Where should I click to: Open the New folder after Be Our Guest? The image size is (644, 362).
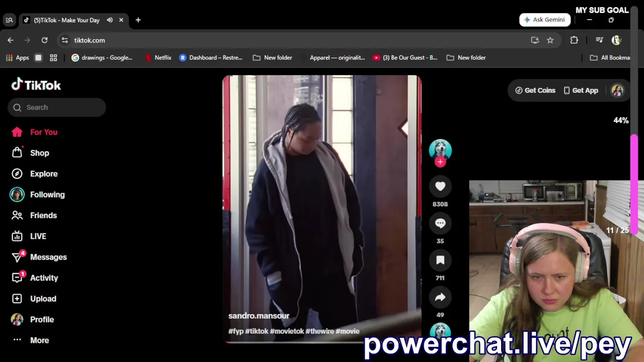click(x=466, y=58)
